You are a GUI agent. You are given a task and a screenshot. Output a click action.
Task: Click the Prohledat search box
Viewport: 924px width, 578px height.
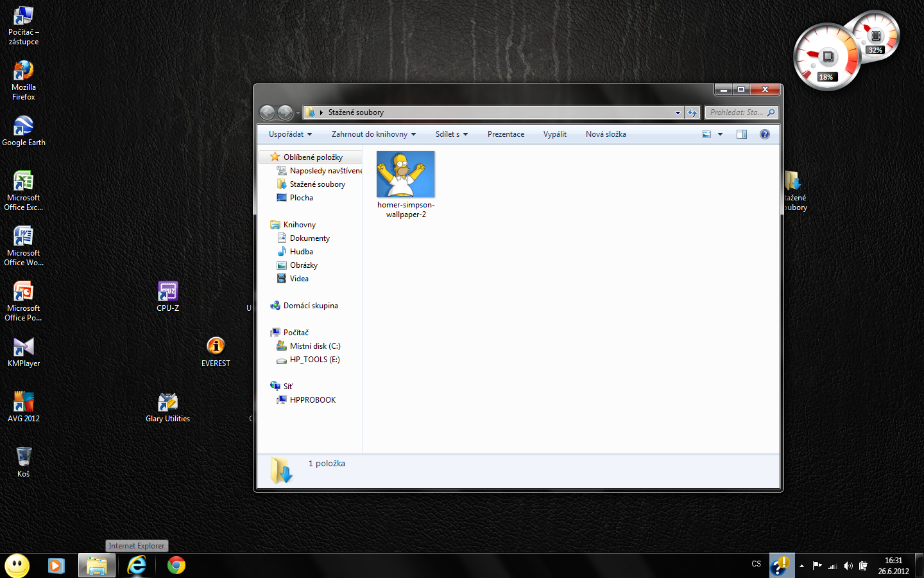(741, 112)
